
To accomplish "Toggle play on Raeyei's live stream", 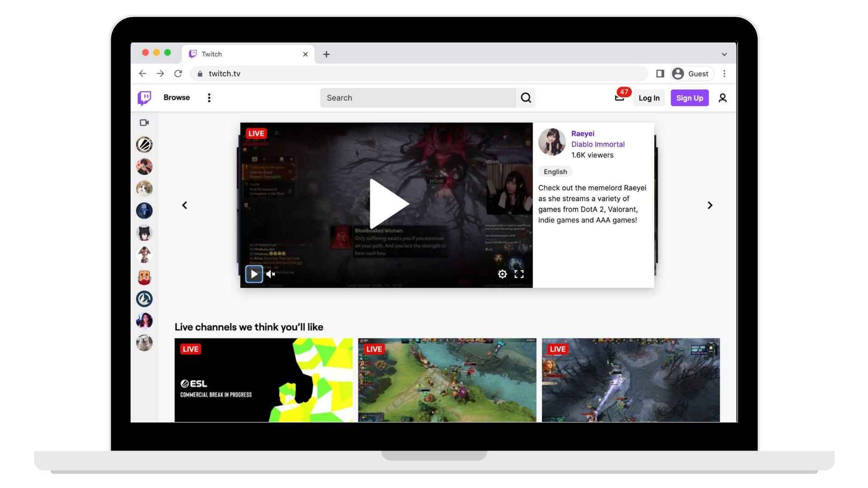I will (x=253, y=273).
